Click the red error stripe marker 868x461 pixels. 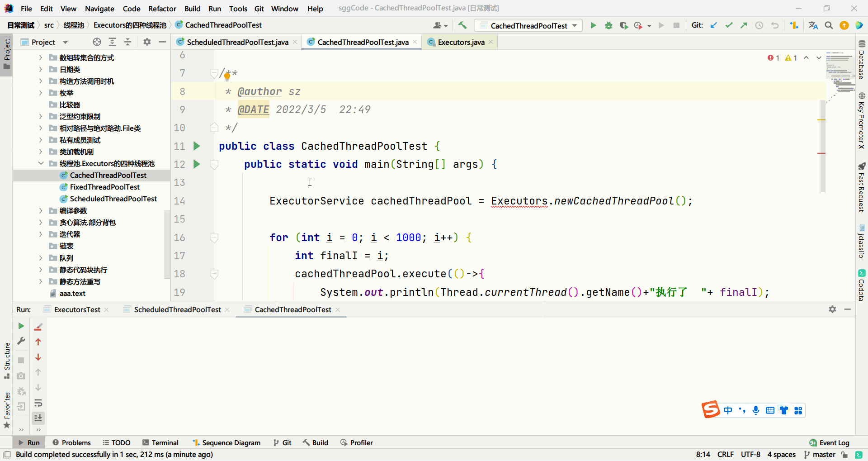tap(821, 153)
